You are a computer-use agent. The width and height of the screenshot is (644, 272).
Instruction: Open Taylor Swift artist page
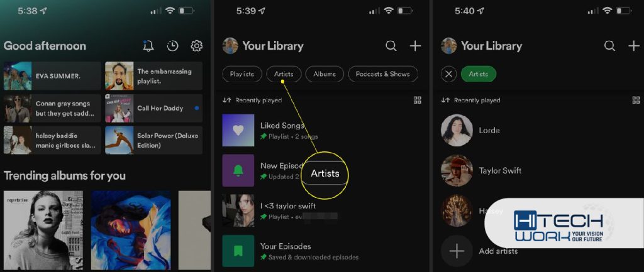click(540, 171)
